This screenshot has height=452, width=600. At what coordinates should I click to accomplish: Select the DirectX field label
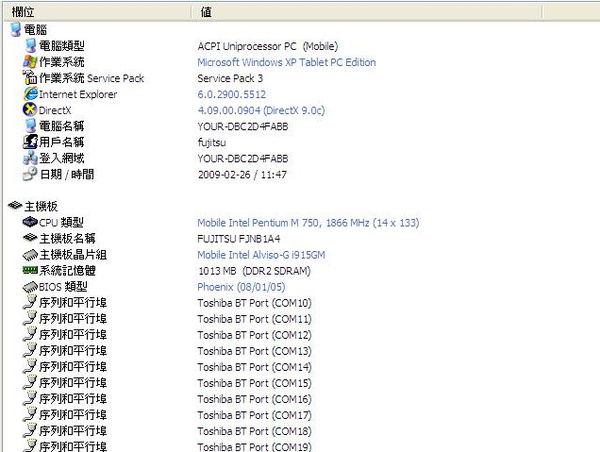click(55, 110)
